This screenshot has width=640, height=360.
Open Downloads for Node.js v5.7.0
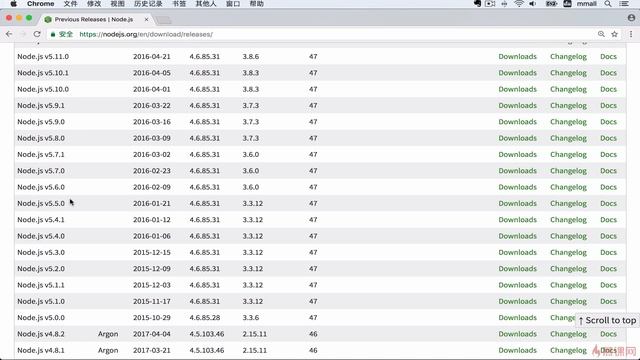[517, 171]
